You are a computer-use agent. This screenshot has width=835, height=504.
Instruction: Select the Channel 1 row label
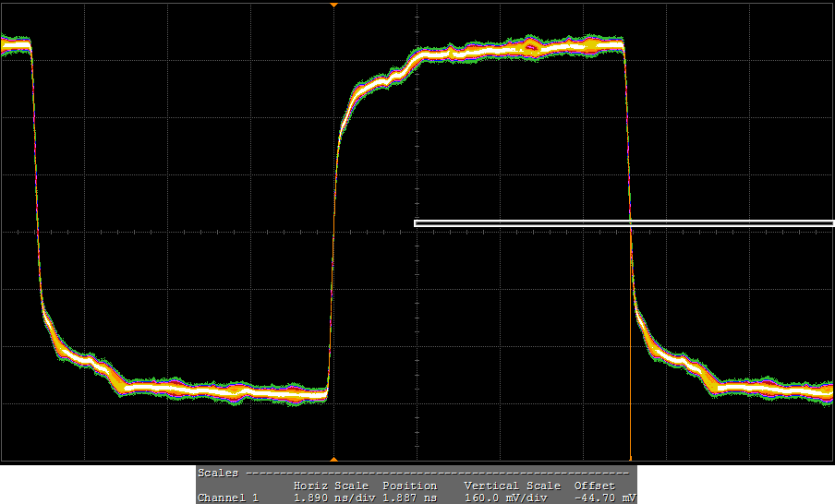click(x=228, y=498)
